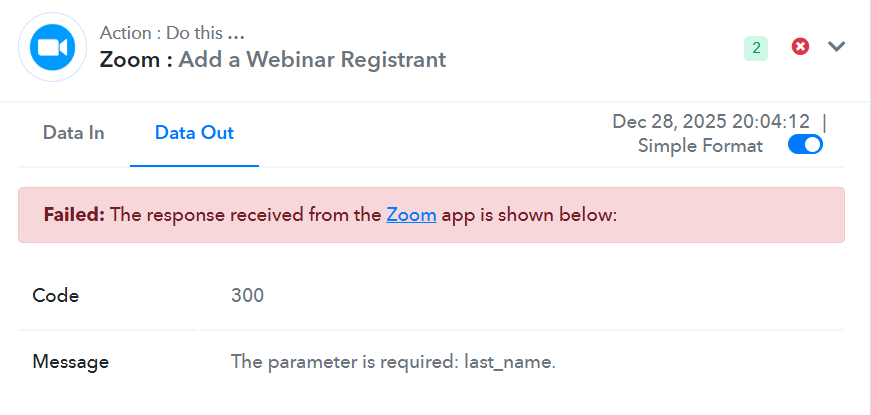Click the Code field label
Image resolution: width=871 pixels, height=415 pixels.
(56, 295)
